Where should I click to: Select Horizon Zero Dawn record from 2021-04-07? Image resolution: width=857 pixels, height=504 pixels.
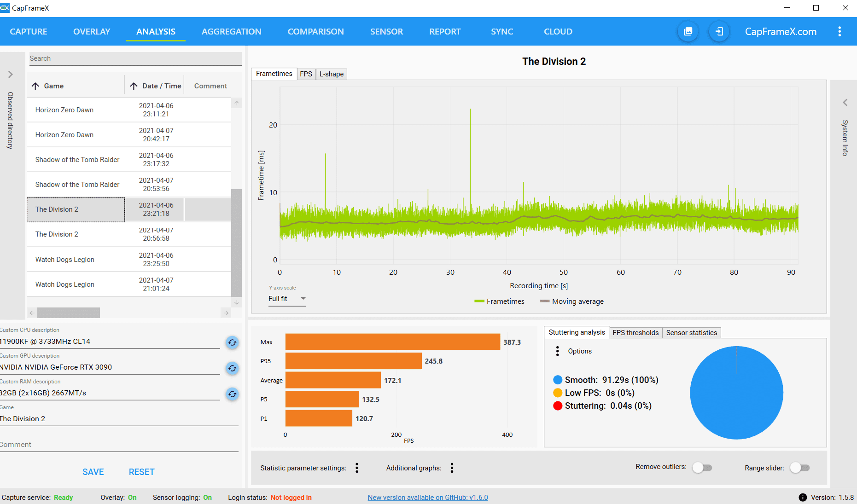[129, 135]
